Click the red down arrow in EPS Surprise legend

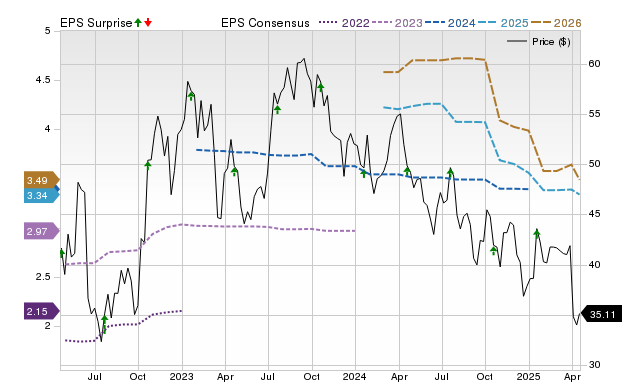pyautogui.click(x=148, y=23)
